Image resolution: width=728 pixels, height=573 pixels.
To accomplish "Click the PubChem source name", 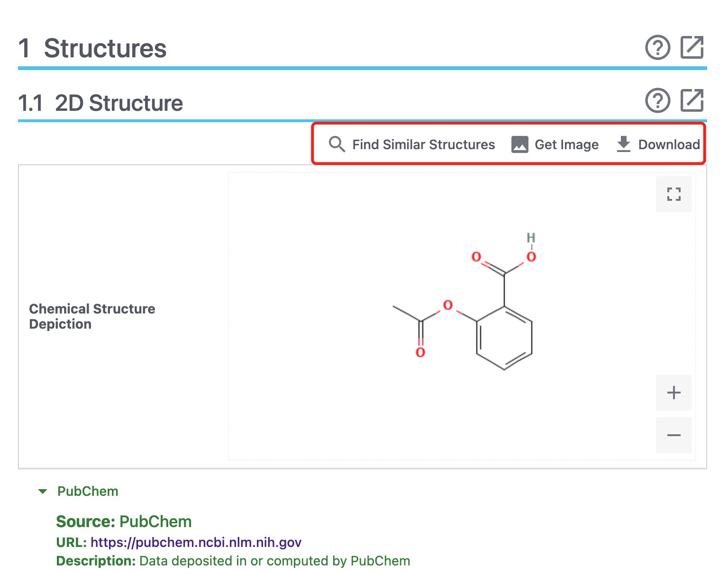I will [88, 492].
